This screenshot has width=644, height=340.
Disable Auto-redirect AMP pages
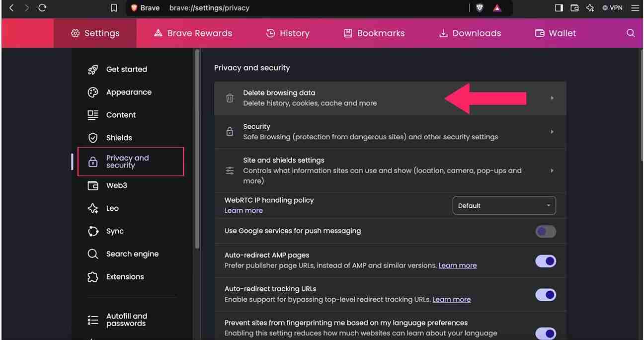[545, 260]
